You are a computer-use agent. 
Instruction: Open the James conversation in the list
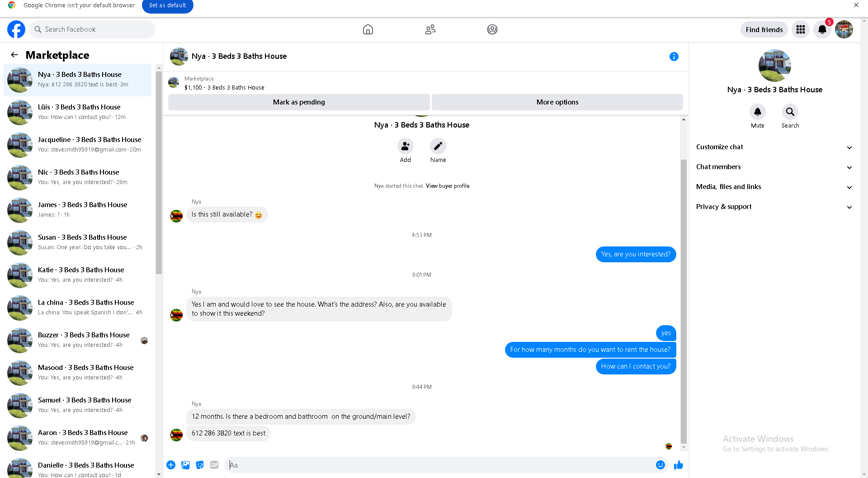coord(78,210)
